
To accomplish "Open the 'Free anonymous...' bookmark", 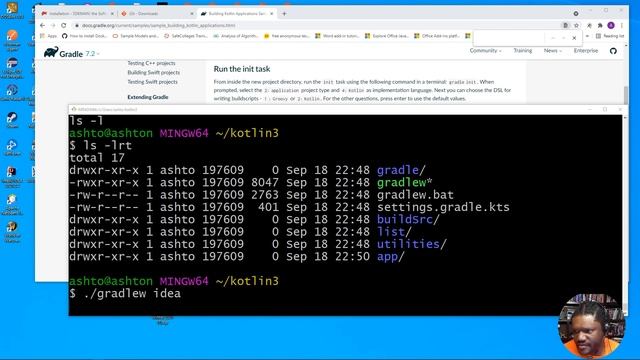I will pyautogui.click(x=287, y=36).
